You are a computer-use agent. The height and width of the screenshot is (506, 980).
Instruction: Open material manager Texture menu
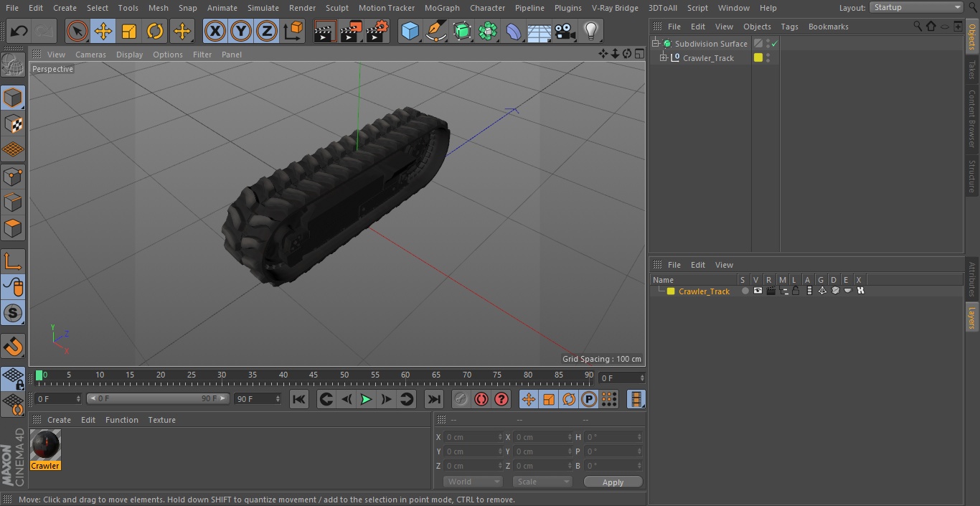tap(161, 420)
